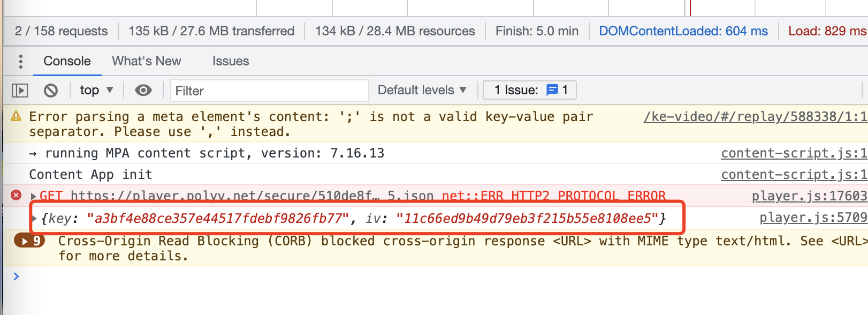Open the top execution context dropdown

point(96,90)
